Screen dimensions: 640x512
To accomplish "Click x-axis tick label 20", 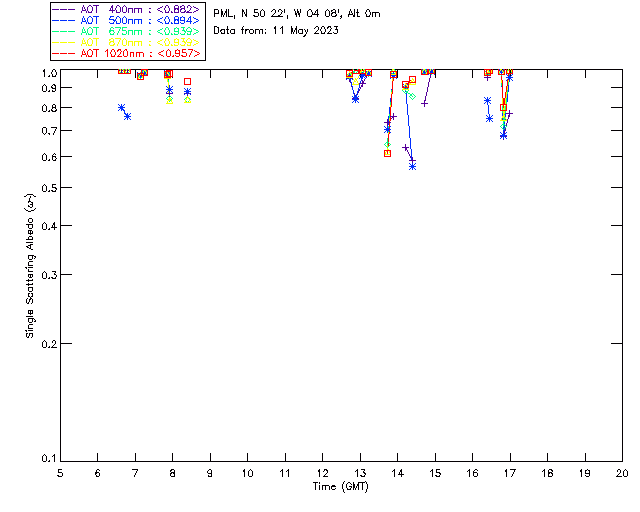I will 622,473.
